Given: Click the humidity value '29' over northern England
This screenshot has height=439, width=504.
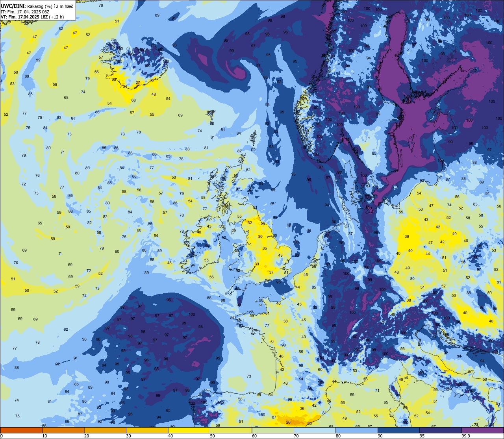Looking at the screenshot, I should (263, 224).
